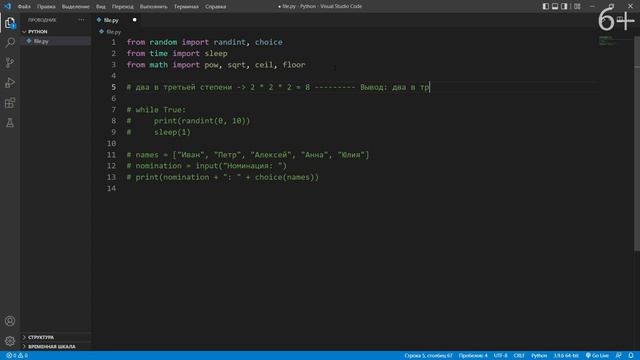Open the Правка menu
This screenshot has width=640, height=360.
(x=46, y=7)
